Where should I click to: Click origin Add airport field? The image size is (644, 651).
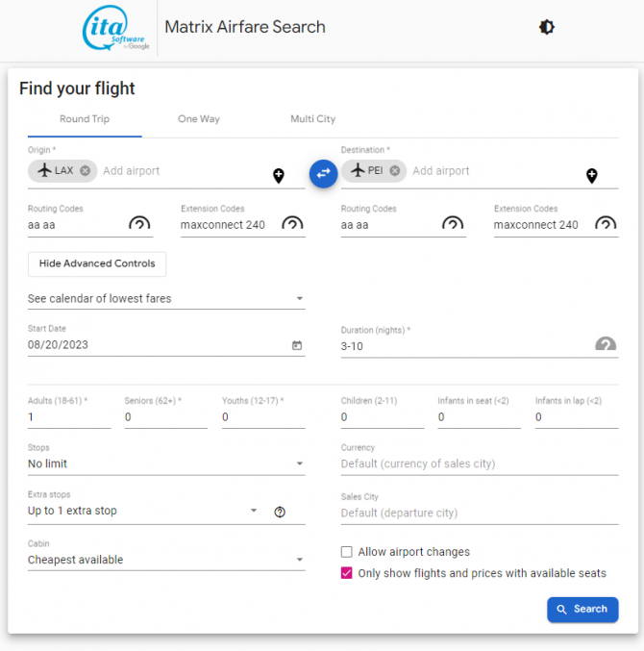(185, 171)
